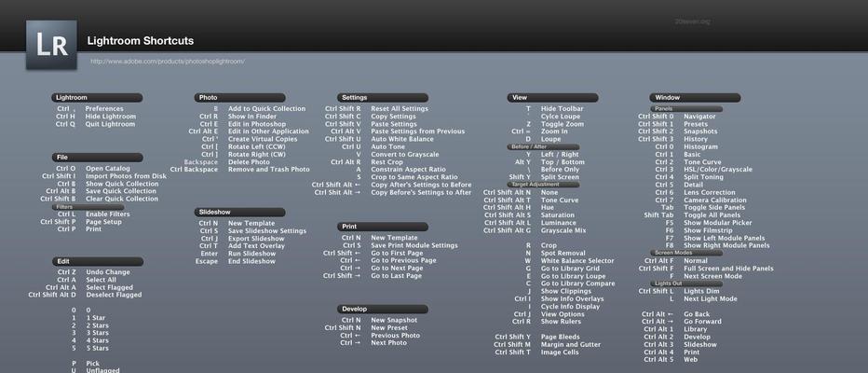Click "Spot Removal" entry
Screen dimensions: 868x373
point(563,254)
